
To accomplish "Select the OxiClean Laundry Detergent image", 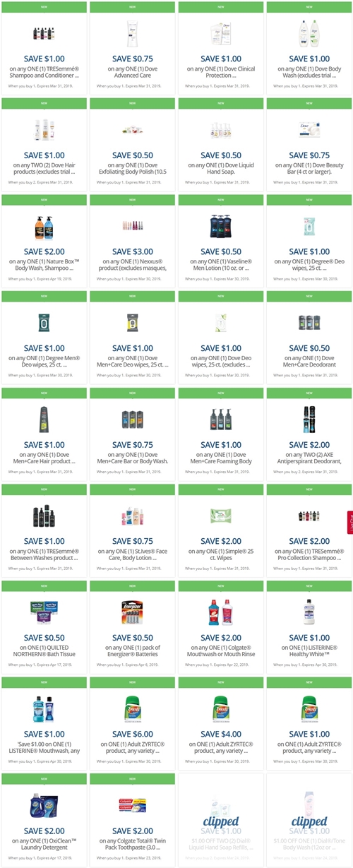I will tap(44, 806).
